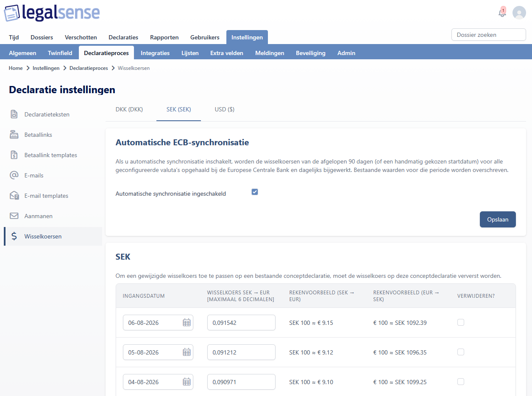Screen dimensions: 532x396
Task: Edit the 05-08-2026 date field
Action: click(x=158, y=352)
